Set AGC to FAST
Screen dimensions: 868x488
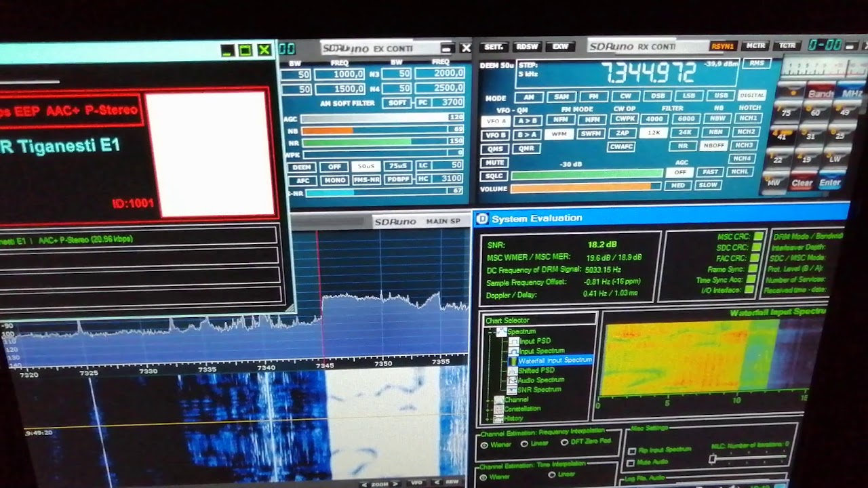(710, 171)
